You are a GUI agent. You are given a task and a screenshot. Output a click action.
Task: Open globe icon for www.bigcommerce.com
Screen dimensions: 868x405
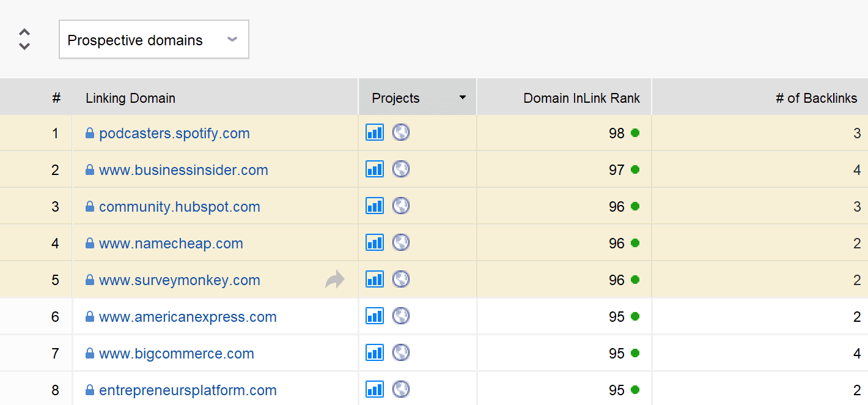401,352
